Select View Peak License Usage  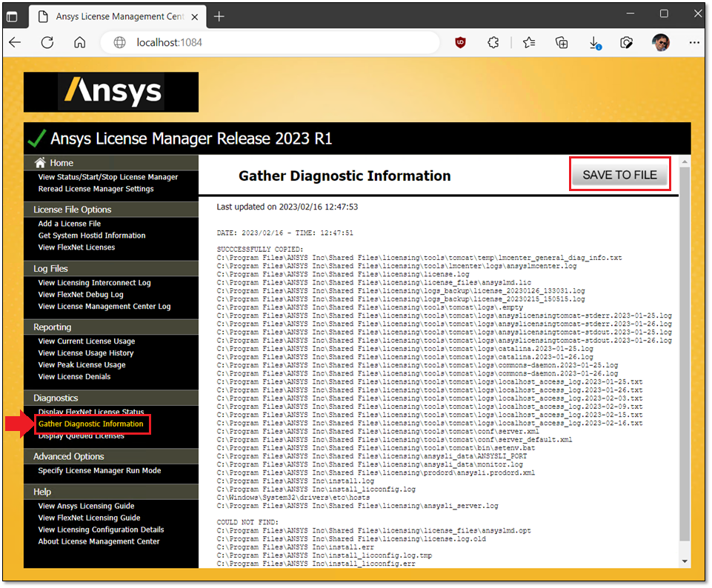[x=81, y=365]
